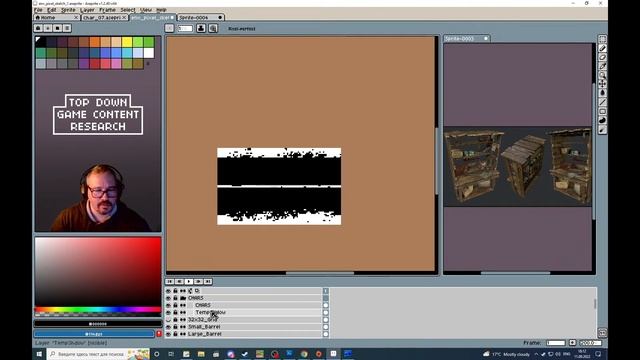The width and height of the screenshot is (640, 360).
Task: Click the third palette button above swatches
Action: [x=58, y=28]
